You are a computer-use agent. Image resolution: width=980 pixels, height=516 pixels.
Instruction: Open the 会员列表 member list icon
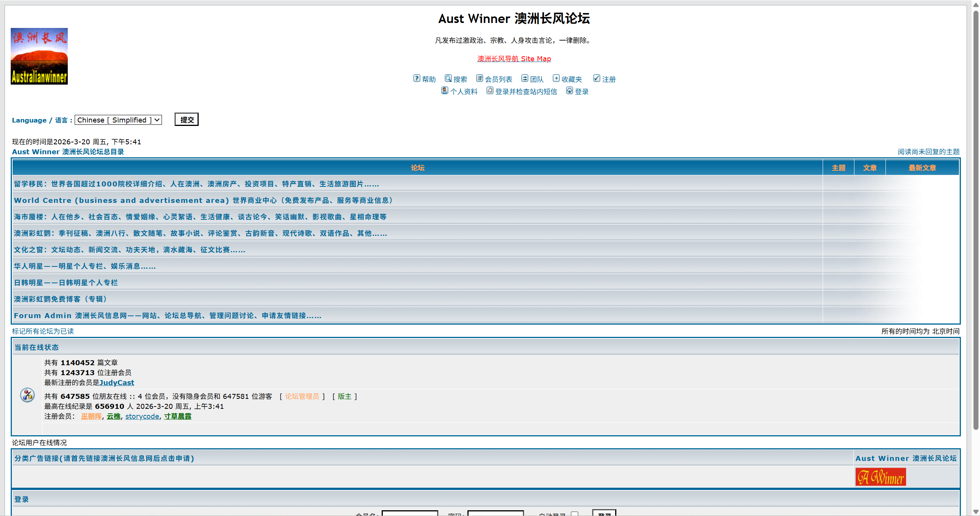point(480,78)
